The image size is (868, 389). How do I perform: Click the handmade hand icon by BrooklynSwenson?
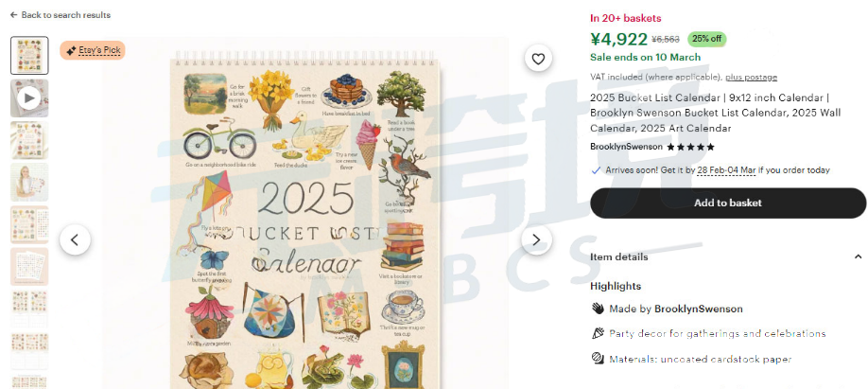(x=598, y=309)
